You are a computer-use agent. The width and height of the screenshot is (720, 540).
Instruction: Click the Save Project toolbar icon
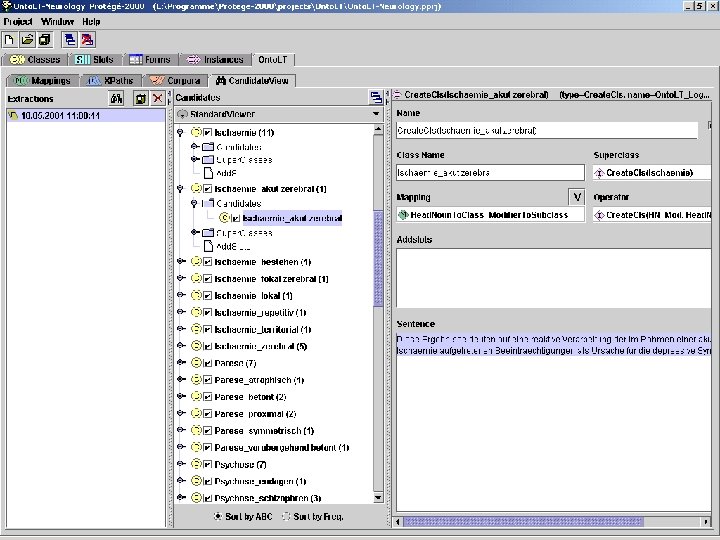(45, 40)
